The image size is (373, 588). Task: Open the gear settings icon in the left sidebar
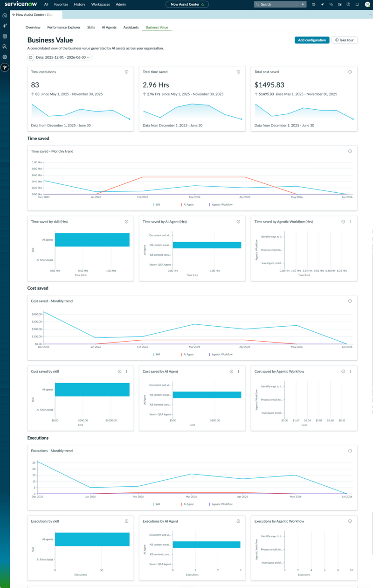tap(5, 57)
